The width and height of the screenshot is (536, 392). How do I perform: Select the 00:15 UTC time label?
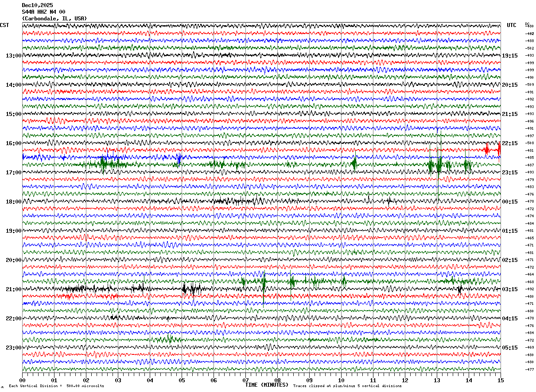[x=510, y=201]
